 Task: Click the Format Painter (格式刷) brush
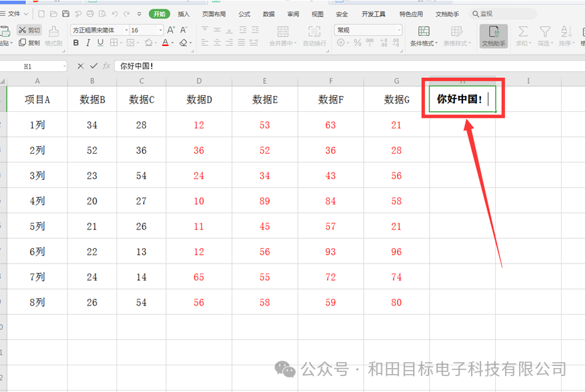coord(54,36)
